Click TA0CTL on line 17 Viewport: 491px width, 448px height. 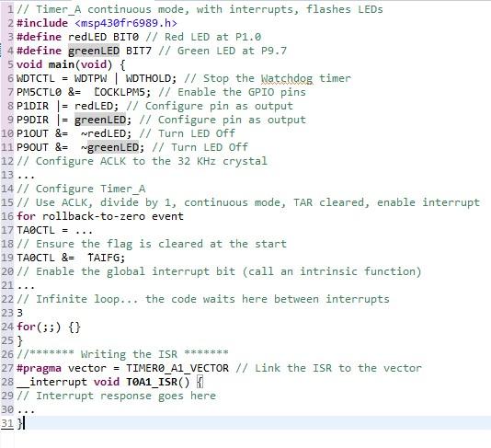[x=36, y=230]
